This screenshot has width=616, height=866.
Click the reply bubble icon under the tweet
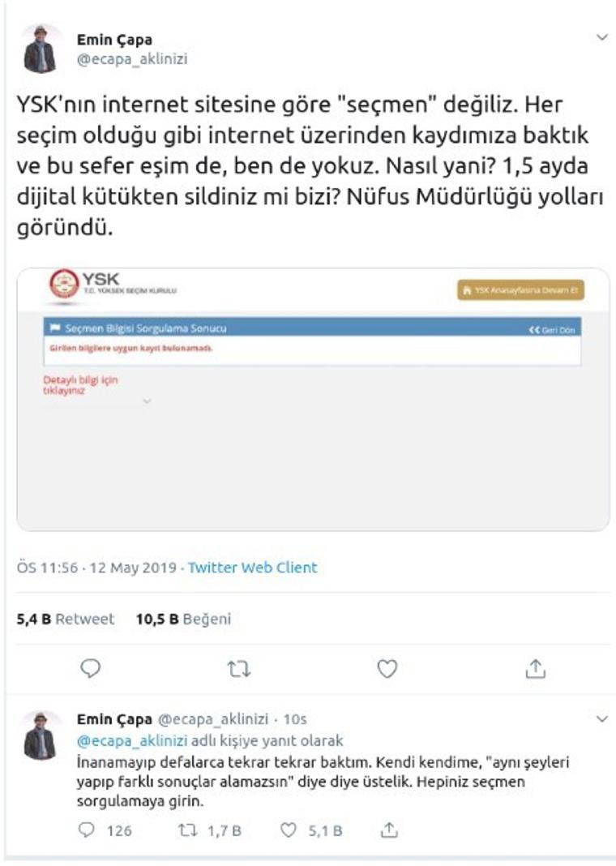coord(92,667)
